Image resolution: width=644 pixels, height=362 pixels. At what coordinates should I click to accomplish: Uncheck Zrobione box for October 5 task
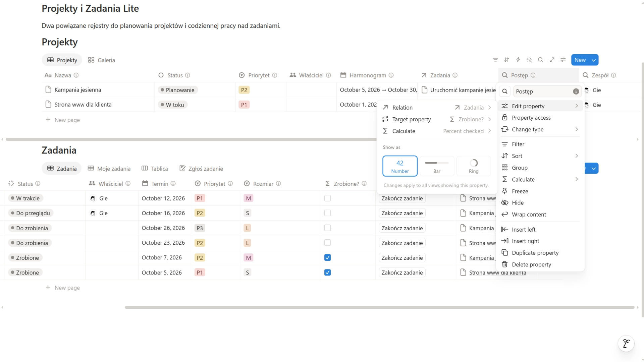[x=328, y=272]
